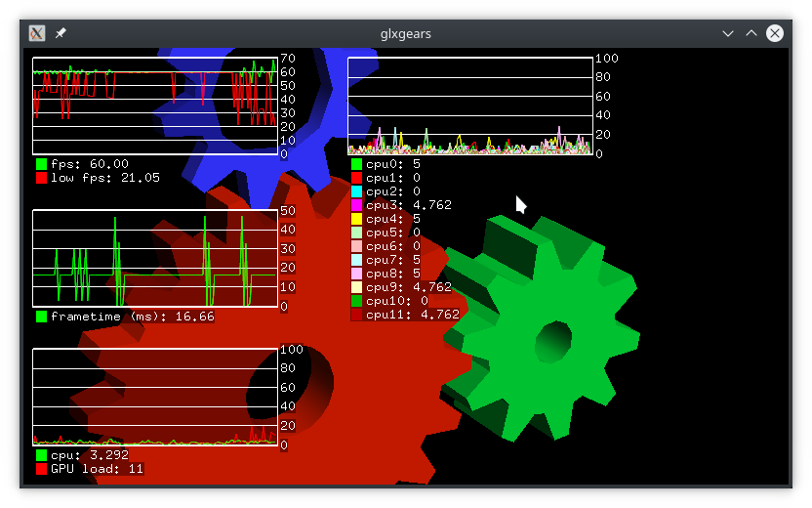812x508 pixels.
Task: Click the green gear
Action: coord(544,327)
